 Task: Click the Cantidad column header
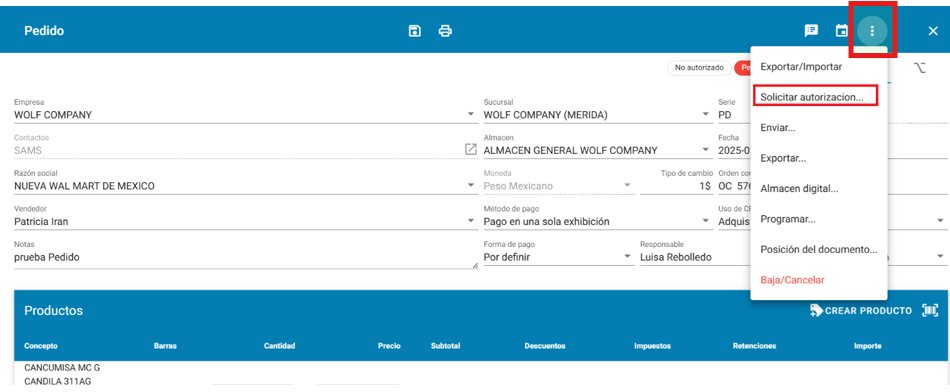click(279, 346)
